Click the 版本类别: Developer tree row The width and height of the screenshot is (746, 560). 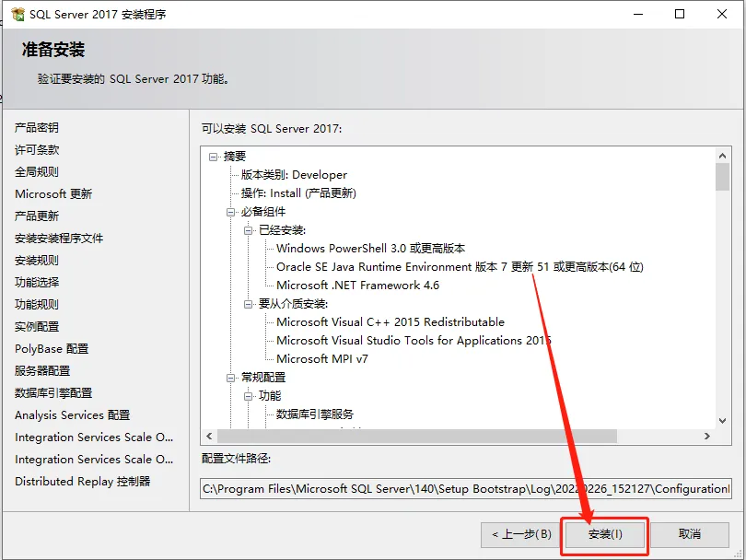coord(294,175)
